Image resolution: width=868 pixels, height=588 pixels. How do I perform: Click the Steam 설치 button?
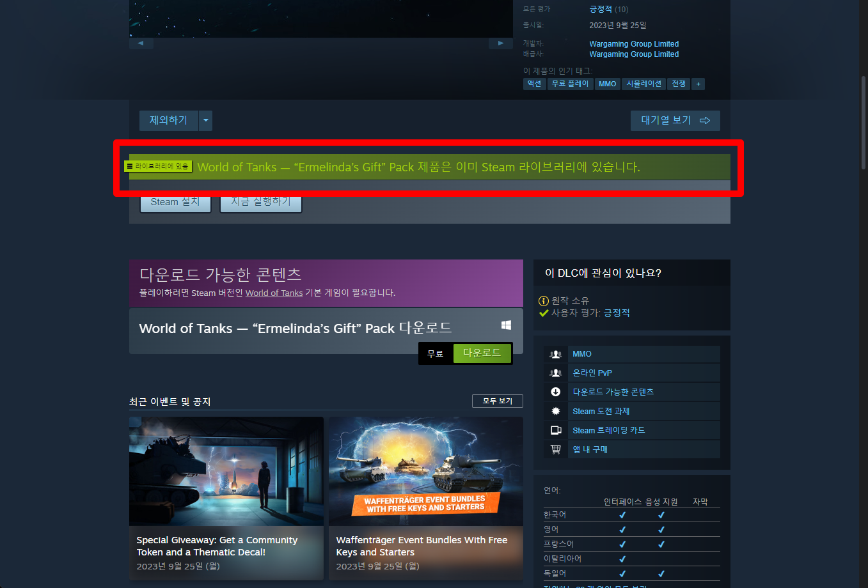pyautogui.click(x=175, y=202)
